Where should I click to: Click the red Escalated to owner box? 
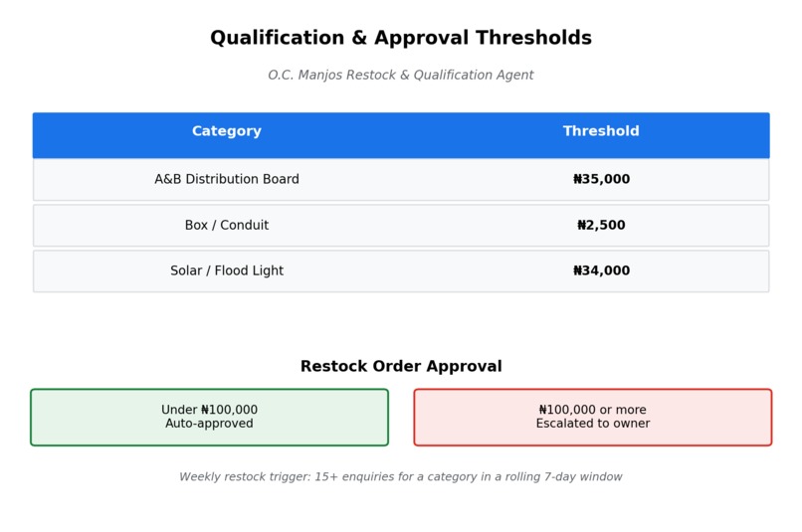(x=593, y=418)
